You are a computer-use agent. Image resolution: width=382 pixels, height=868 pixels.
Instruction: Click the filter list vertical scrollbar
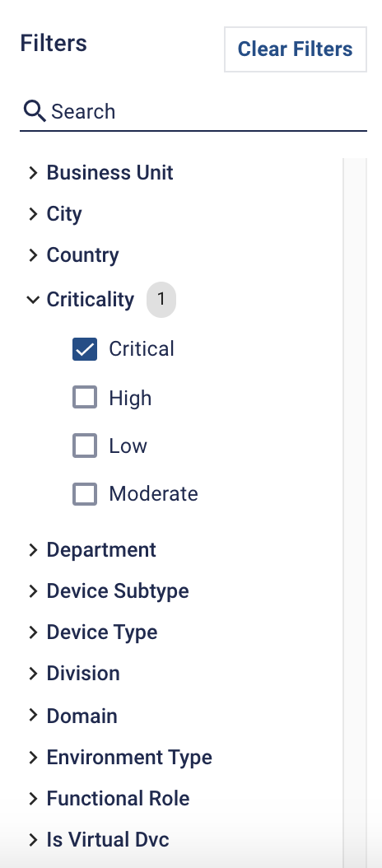coord(355,512)
